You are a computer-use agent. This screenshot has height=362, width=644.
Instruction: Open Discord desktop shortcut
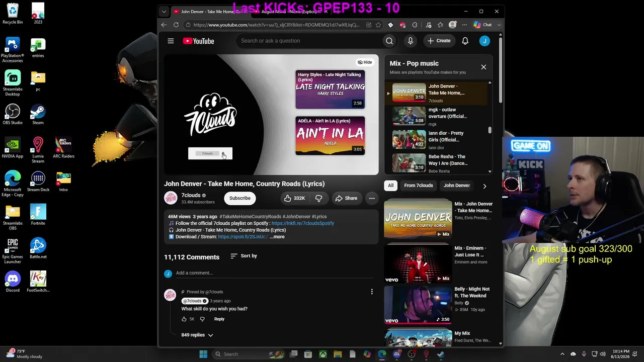pyautogui.click(x=13, y=282)
